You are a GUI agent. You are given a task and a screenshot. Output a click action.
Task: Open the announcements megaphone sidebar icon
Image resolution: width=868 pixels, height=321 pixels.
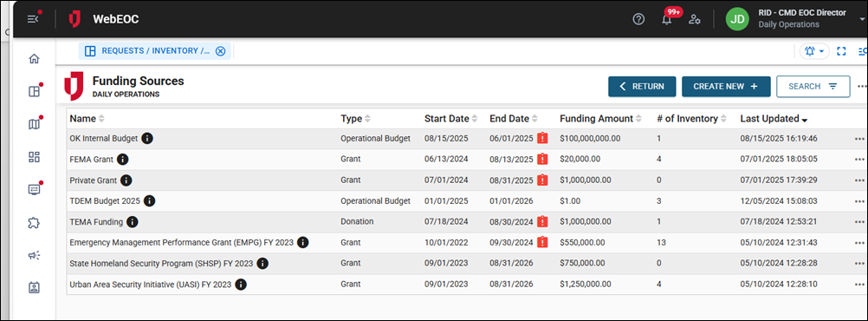(35, 255)
